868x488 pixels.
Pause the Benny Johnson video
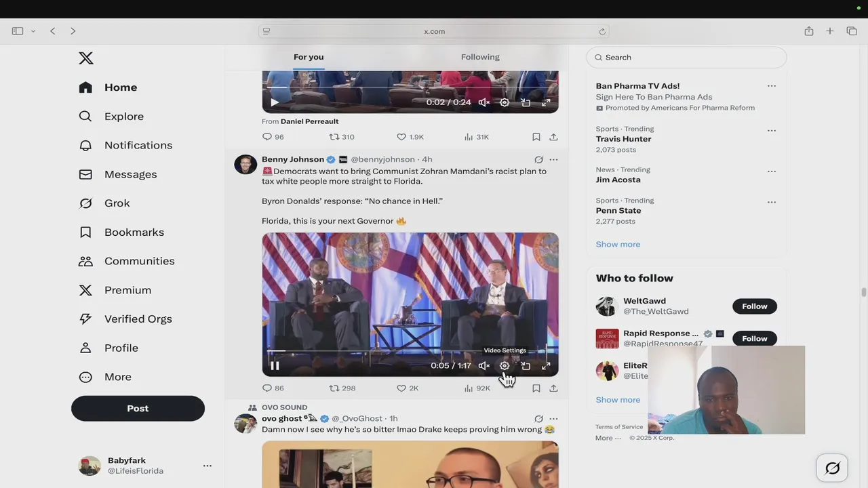tap(275, 366)
